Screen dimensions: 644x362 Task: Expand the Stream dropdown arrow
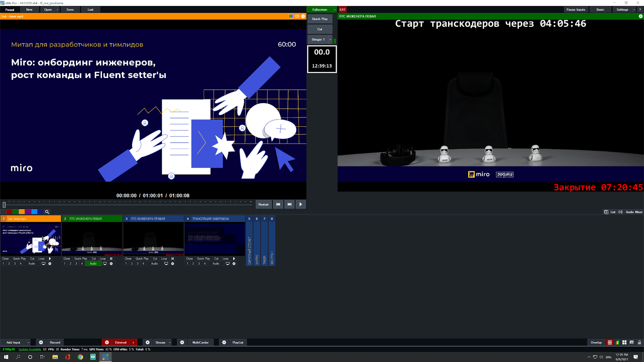(170, 342)
